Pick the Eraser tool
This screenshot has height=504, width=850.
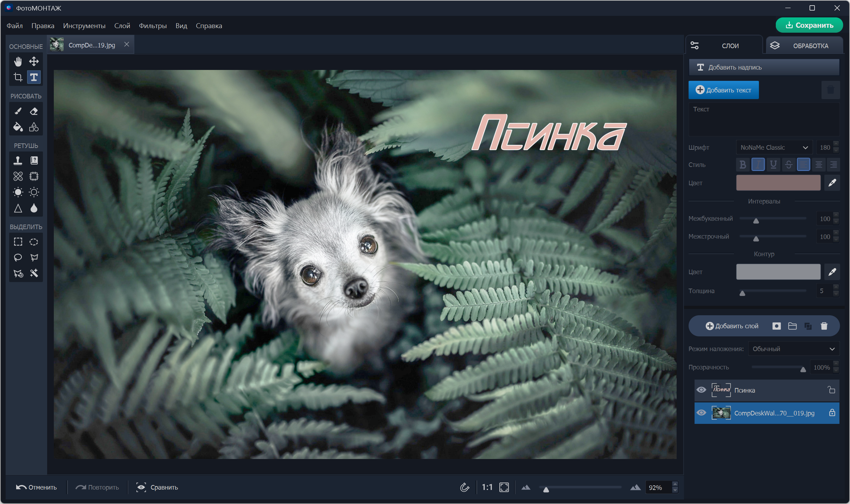tap(34, 111)
